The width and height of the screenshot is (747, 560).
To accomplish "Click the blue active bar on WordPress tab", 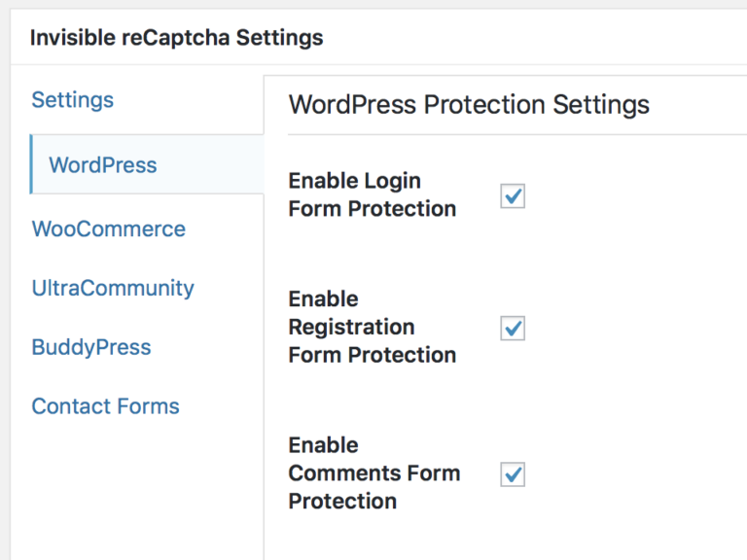I will 31,164.
